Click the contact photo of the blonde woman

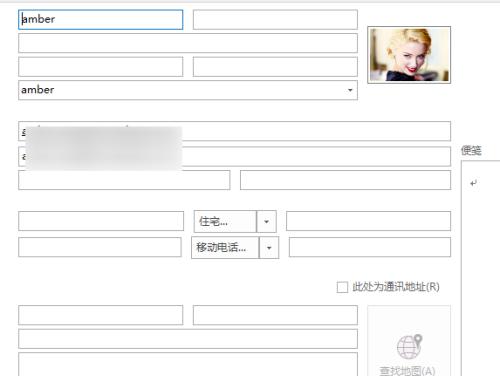click(409, 55)
